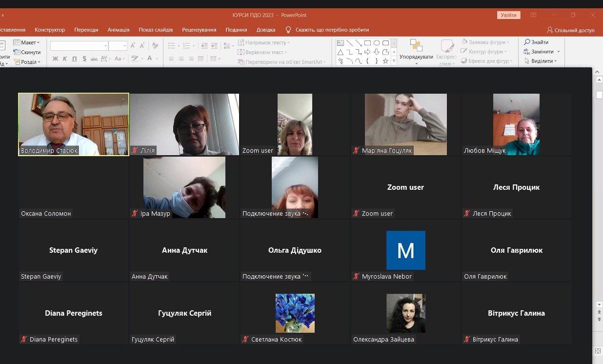Select Володимир Стасюк video tile
The height and width of the screenshot is (364, 603).
point(74,124)
